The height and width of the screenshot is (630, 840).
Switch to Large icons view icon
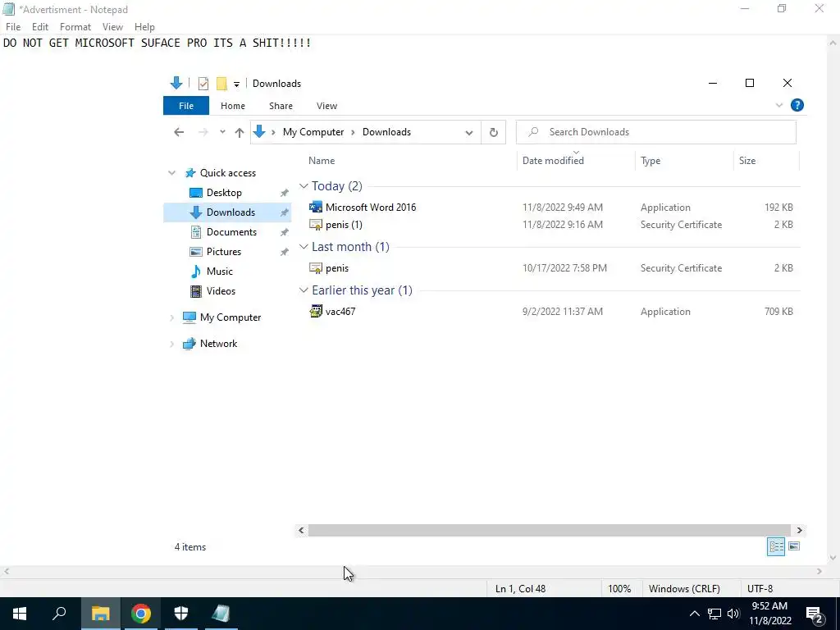click(x=794, y=546)
